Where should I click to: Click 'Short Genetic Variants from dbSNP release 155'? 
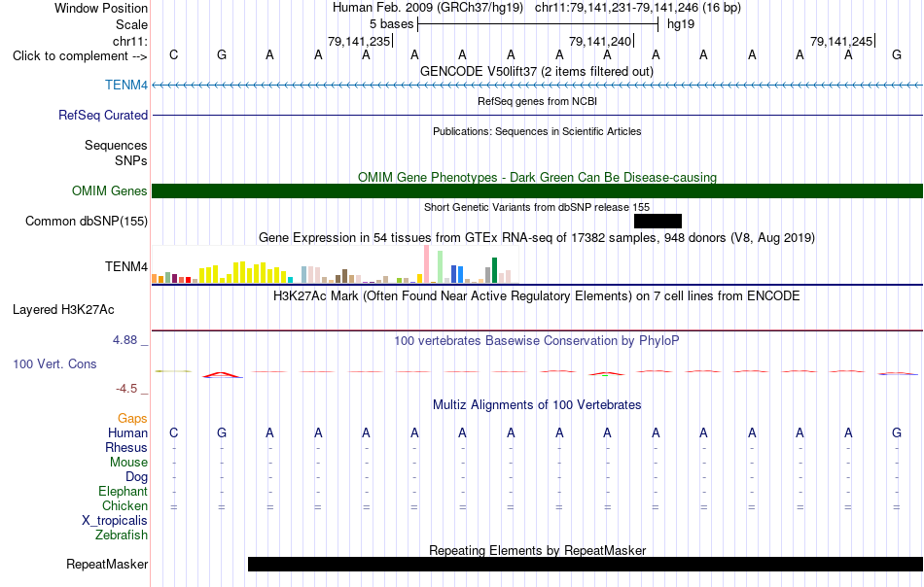pyautogui.click(x=537, y=207)
